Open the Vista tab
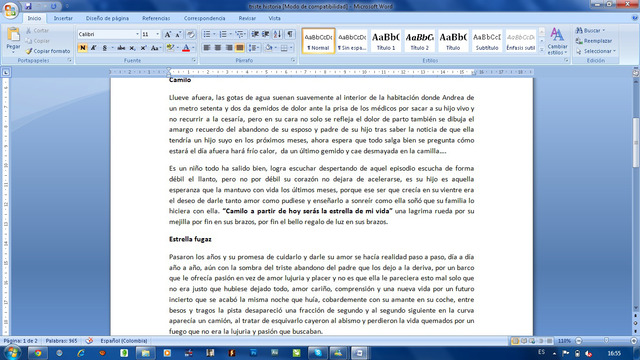Screen dimensions: 640x360 (274, 18)
